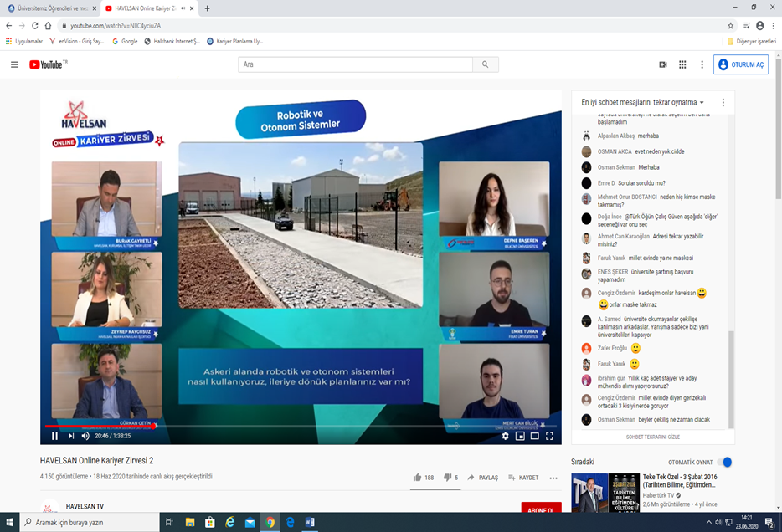Viewport: 782px width, 532px height.
Task: Open a new browser tab
Action: pos(207,8)
